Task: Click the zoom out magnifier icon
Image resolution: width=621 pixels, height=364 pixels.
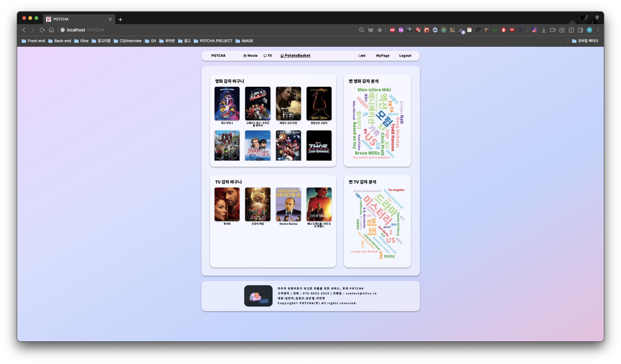Action: (361, 30)
